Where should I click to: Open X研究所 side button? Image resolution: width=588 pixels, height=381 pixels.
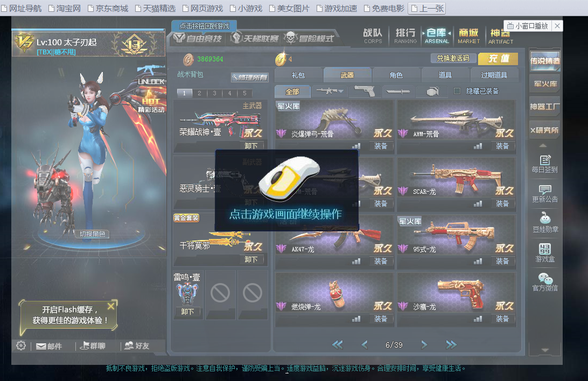point(545,130)
